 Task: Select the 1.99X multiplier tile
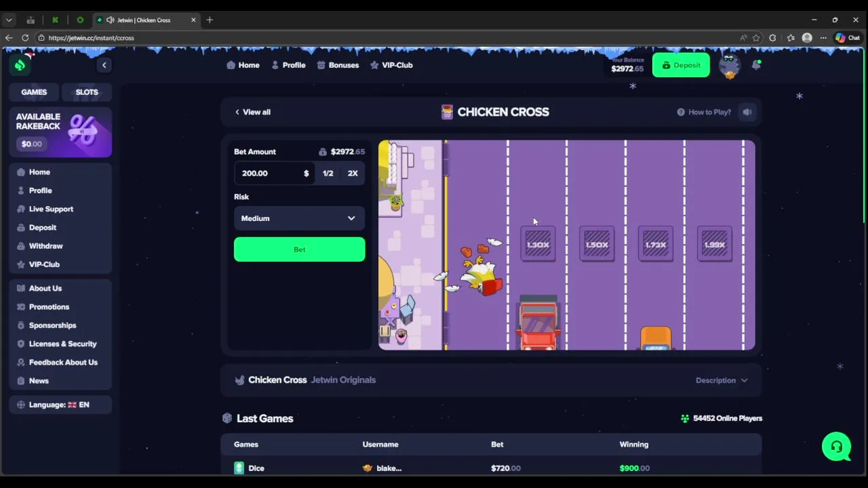(x=715, y=244)
